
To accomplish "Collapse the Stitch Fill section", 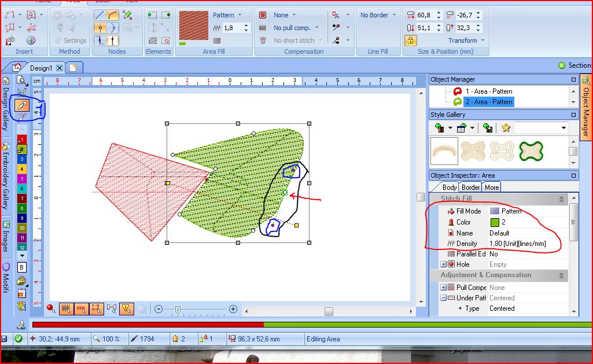I will coord(561,199).
